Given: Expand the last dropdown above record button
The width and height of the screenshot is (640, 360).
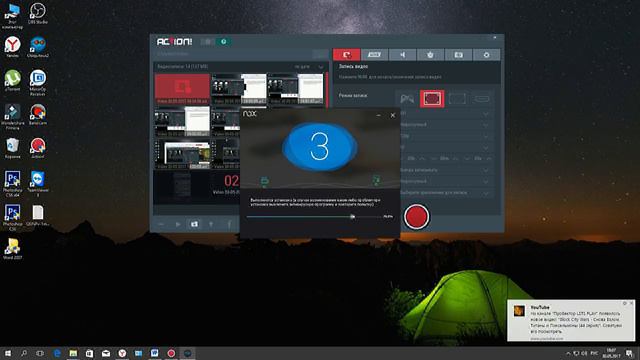Looking at the screenshot, I should (x=486, y=192).
